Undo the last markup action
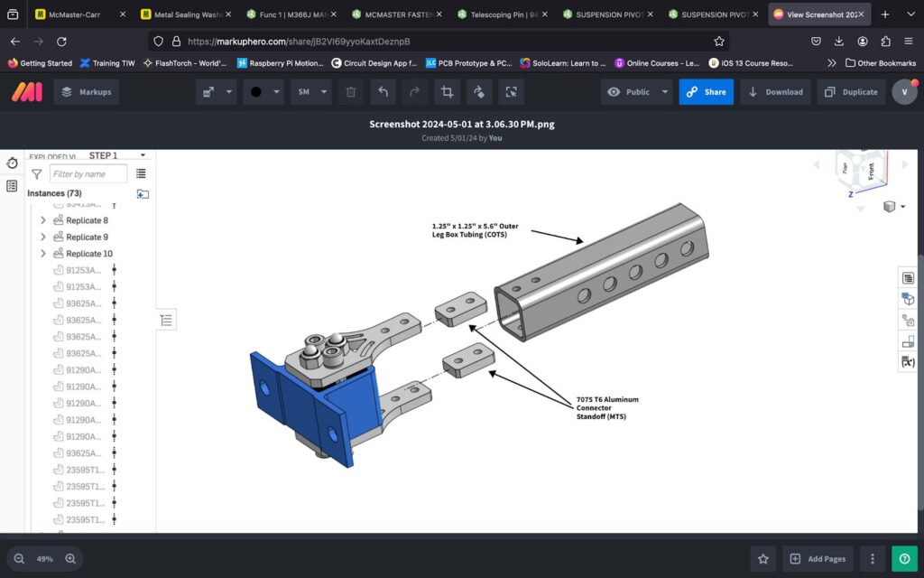Viewport: 924px width, 578px height. click(x=383, y=92)
